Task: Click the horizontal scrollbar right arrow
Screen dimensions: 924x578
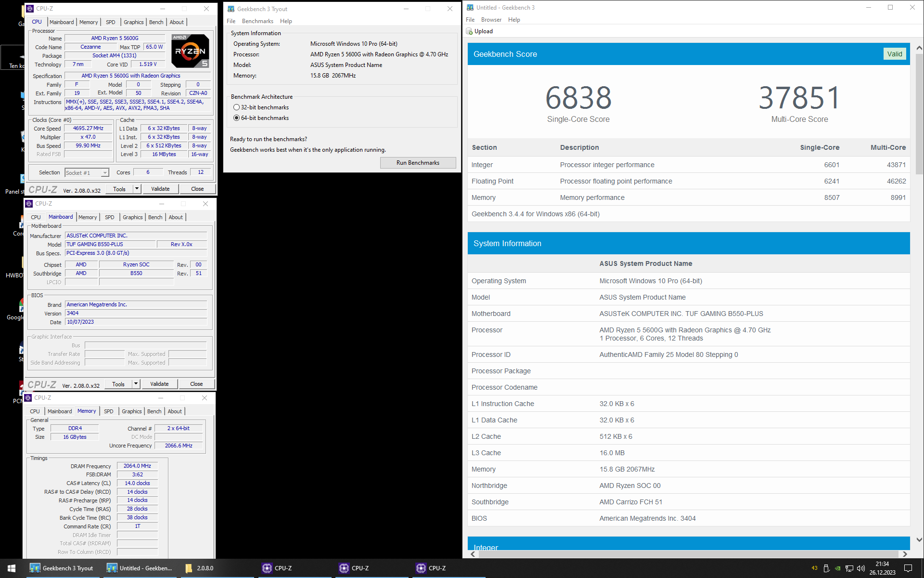Action: pyautogui.click(x=905, y=554)
